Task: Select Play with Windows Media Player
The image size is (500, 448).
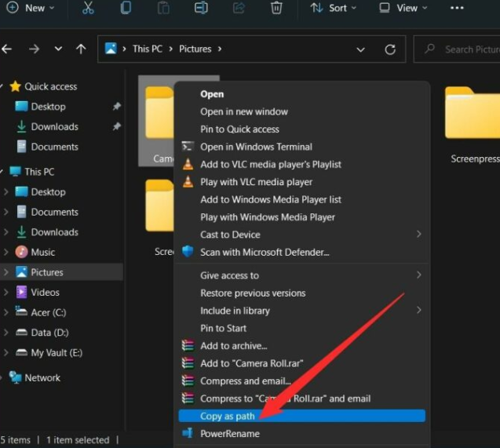Action: point(301,217)
